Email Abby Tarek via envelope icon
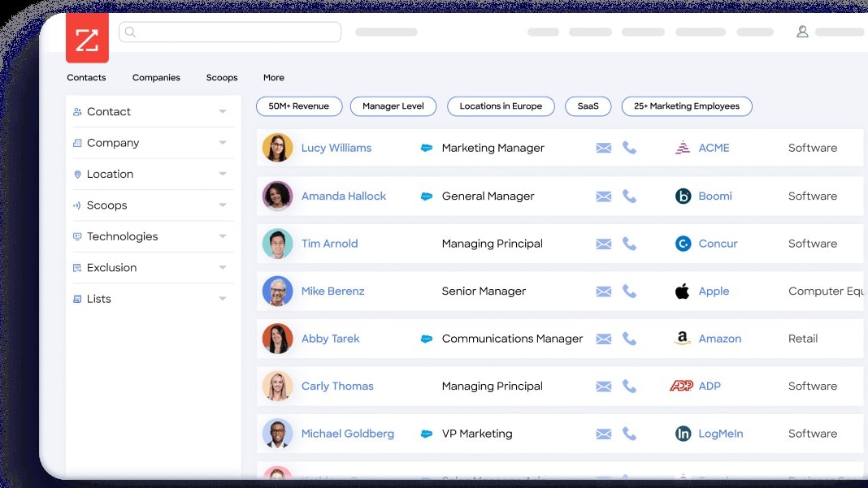The width and height of the screenshot is (868, 488). coord(603,339)
